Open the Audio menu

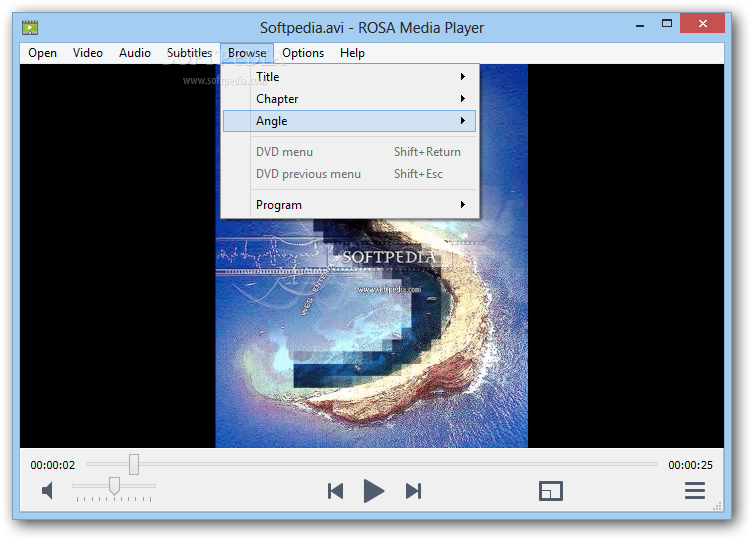(135, 53)
